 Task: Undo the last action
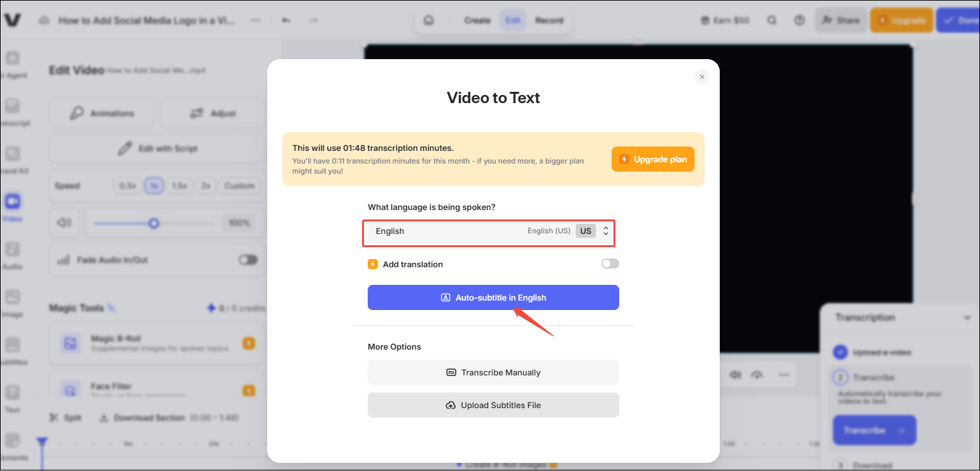pos(286,20)
